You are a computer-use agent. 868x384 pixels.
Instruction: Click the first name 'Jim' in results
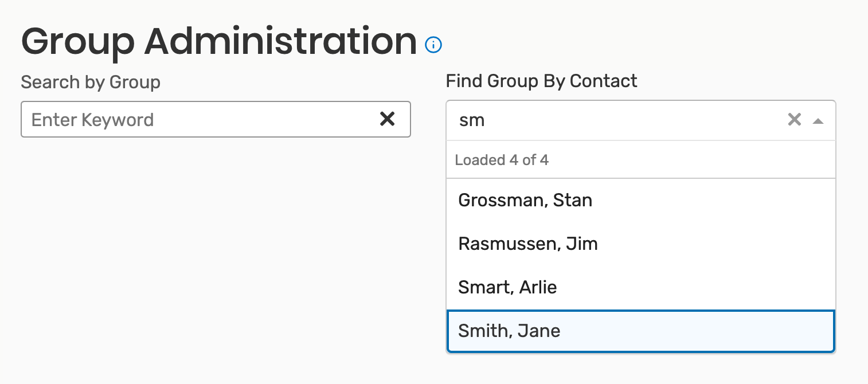[582, 244]
